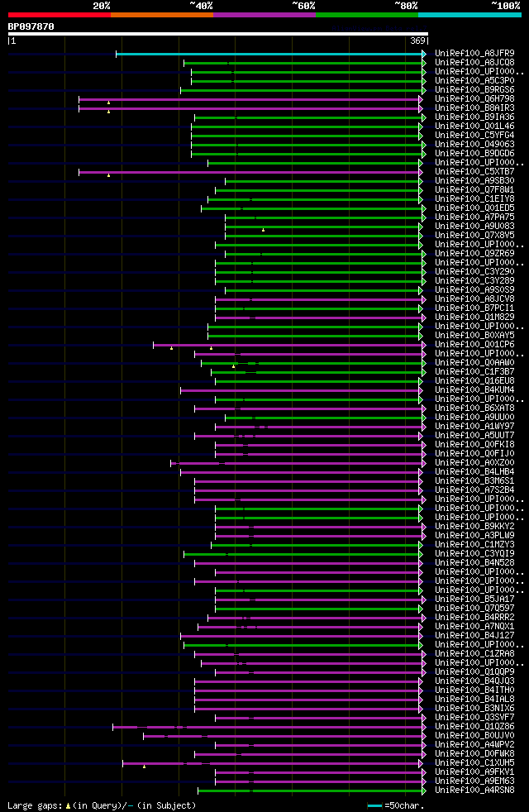Open hit UniRef100_A0XZ00
529x812 pixels.
point(474,463)
